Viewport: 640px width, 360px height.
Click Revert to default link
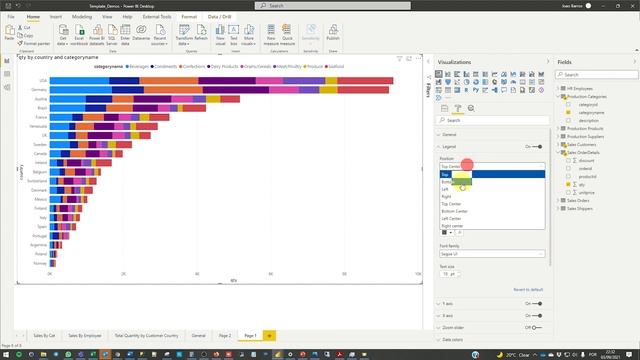(528, 289)
